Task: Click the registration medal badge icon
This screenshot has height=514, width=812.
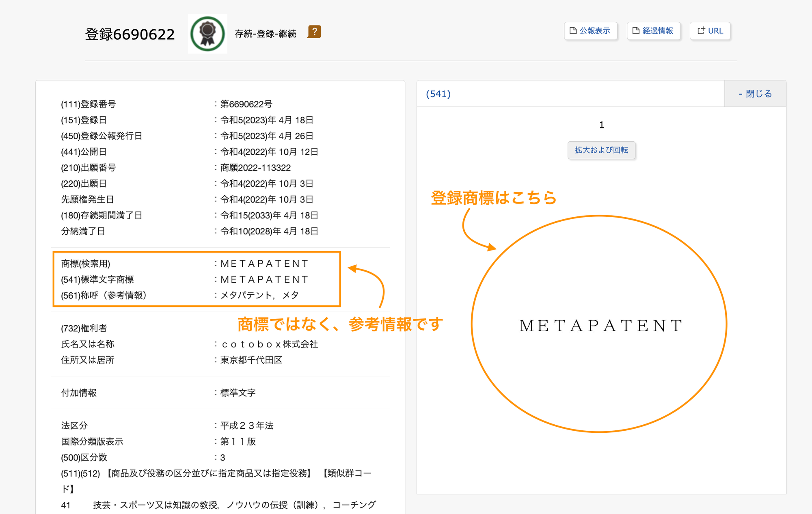Action: click(x=207, y=34)
